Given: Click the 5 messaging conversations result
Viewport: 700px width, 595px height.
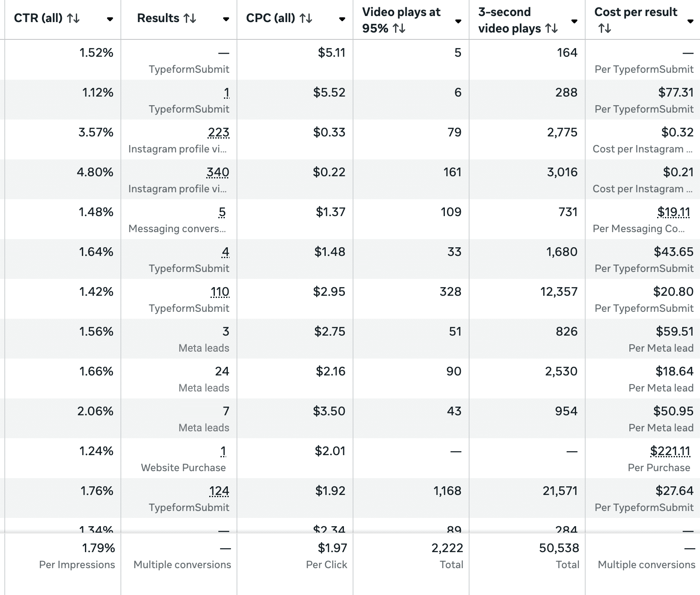Looking at the screenshot, I should coord(222,212).
